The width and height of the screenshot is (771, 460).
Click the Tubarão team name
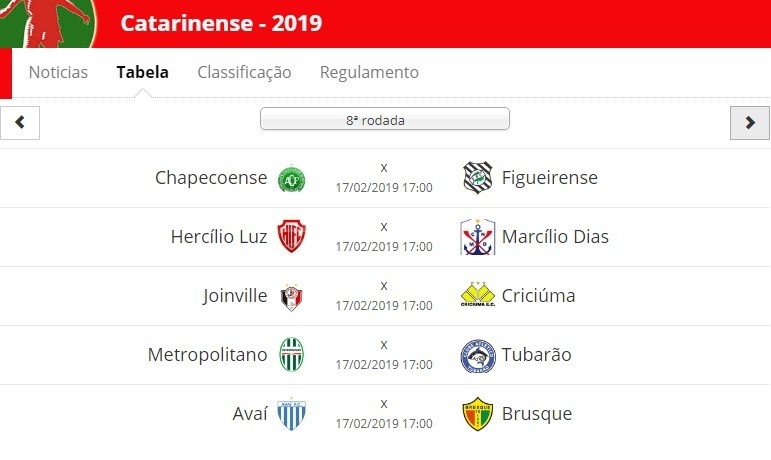(536, 354)
